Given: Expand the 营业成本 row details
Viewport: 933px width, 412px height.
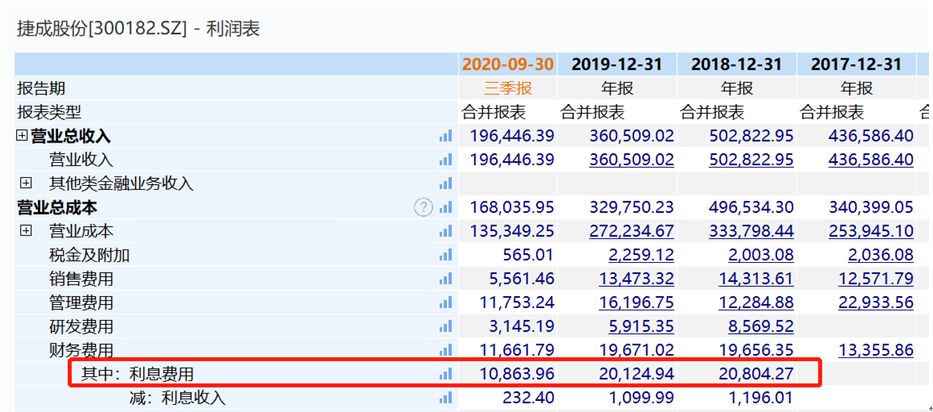Looking at the screenshot, I should (27, 231).
